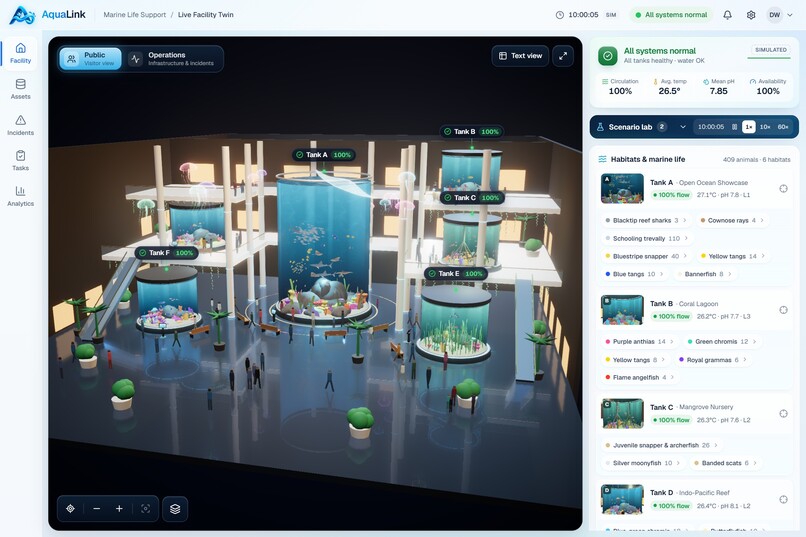
Task: Click the Habitats & marine life waves icon
Action: [x=602, y=159]
